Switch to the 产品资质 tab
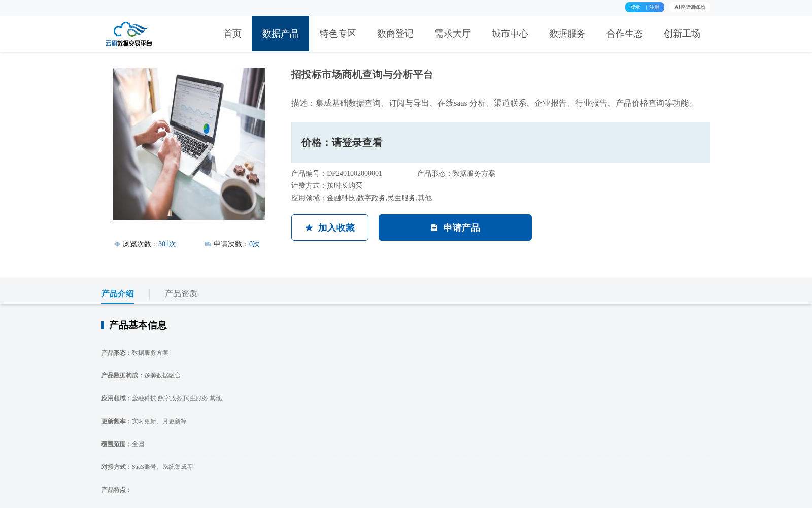The width and height of the screenshot is (812, 508). (x=181, y=294)
